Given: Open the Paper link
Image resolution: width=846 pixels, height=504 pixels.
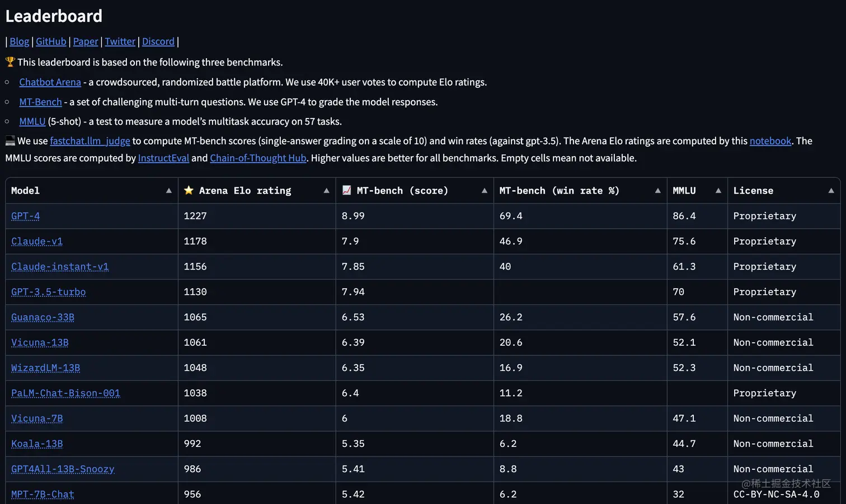Looking at the screenshot, I should coord(86,41).
